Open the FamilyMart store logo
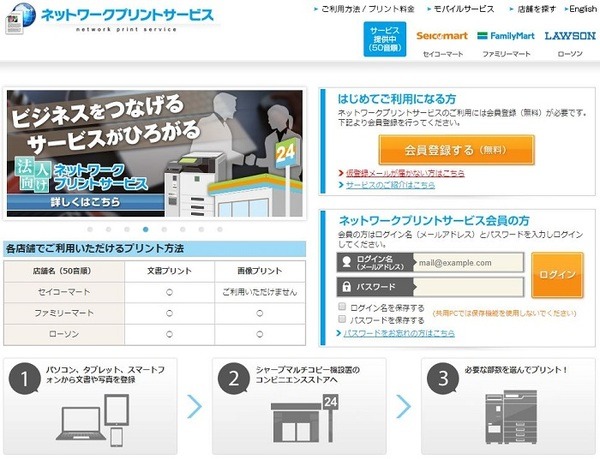600x459 pixels. 506,36
